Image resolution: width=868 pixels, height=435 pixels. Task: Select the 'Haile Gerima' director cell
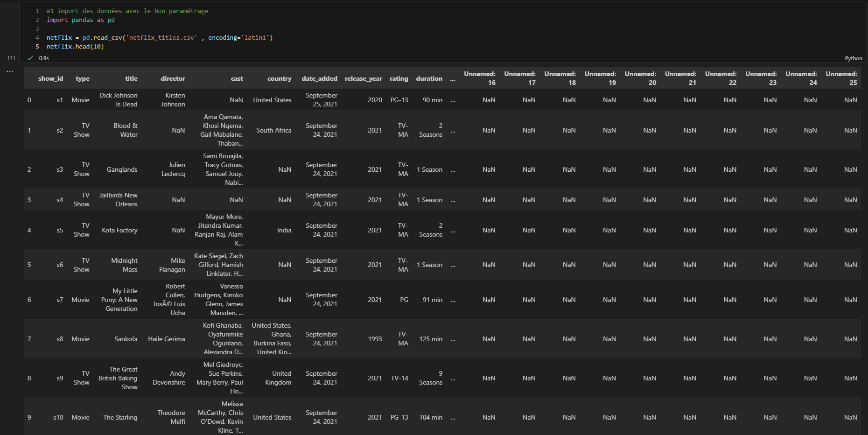tap(167, 339)
